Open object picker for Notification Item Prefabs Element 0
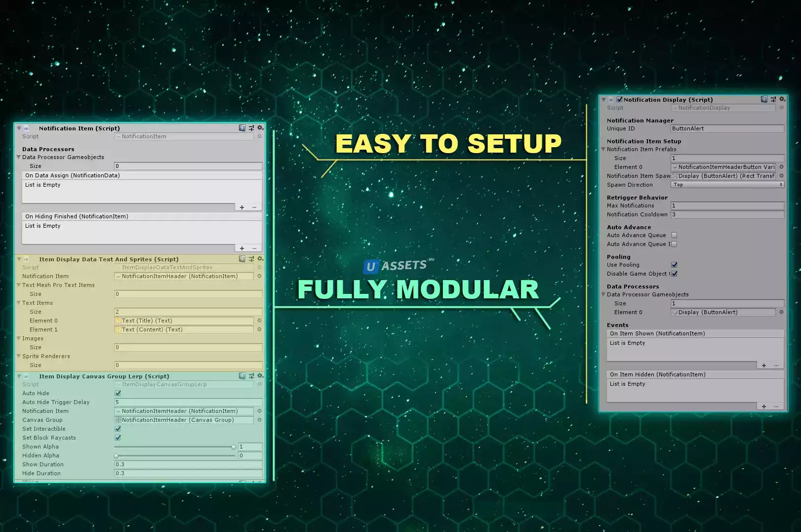This screenshot has width=801, height=532. pyautogui.click(x=781, y=167)
